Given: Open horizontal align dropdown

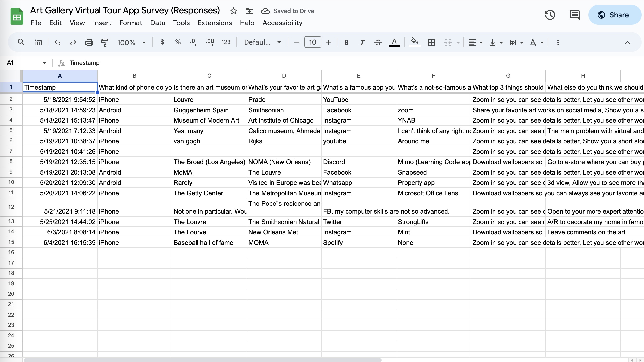Looking at the screenshot, I should (475, 43).
